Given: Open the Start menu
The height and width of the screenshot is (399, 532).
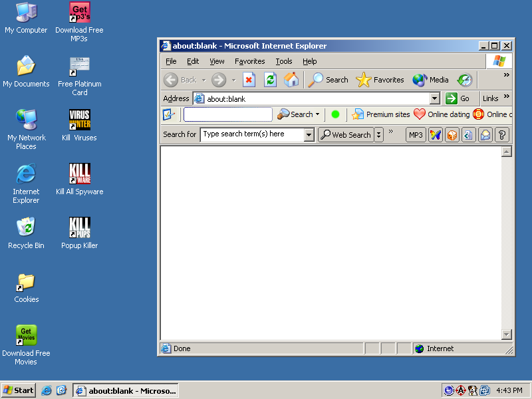Looking at the screenshot, I should 19,390.
